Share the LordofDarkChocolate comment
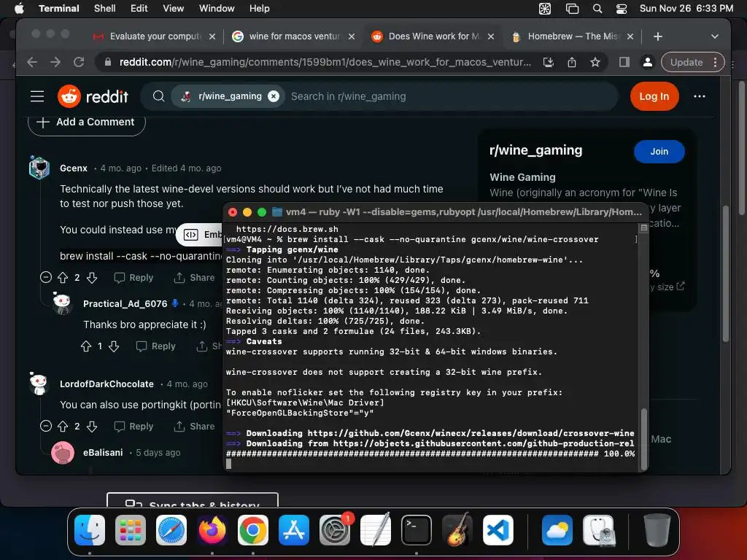 click(194, 426)
